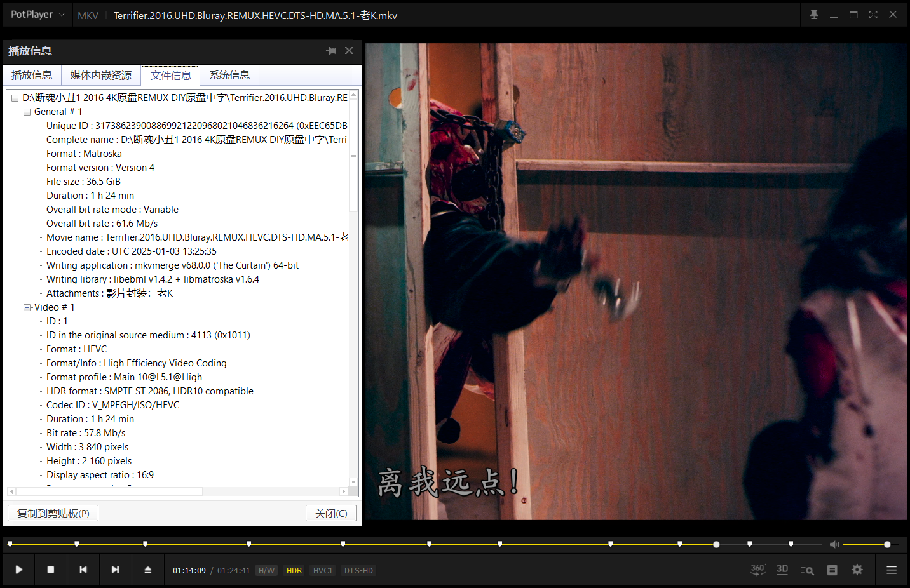Open the control panel gear icon
Viewport: 910px width, 588px height.
tap(857, 570)
